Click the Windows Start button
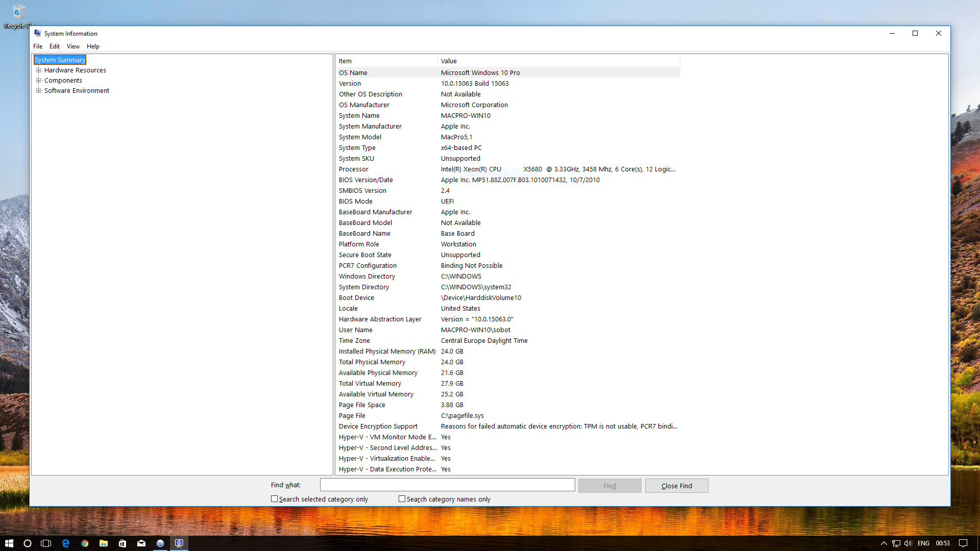980x551 pixels. 9,543
